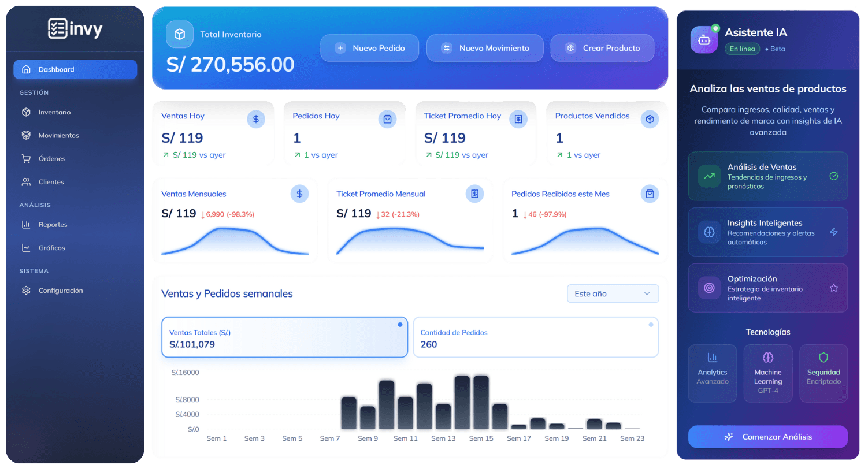Open the Órdenes page
The image size is (868, 472).
coord(75,158)
